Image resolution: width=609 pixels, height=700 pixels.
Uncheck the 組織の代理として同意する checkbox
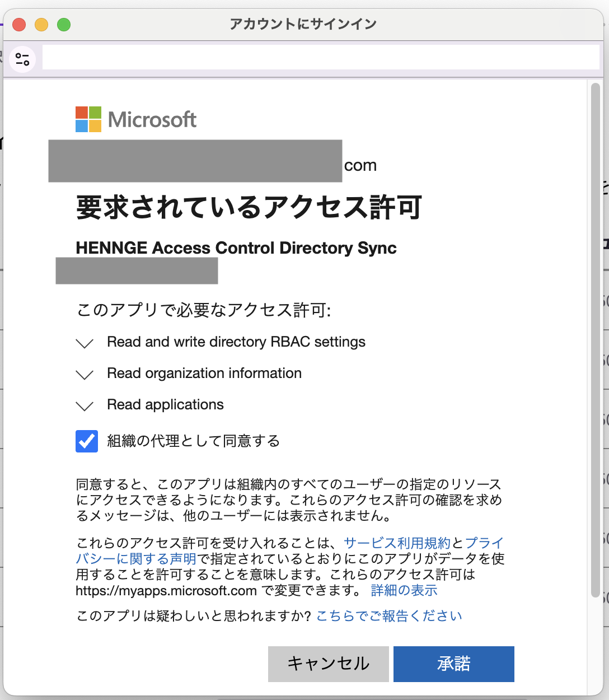pos(86,441)
